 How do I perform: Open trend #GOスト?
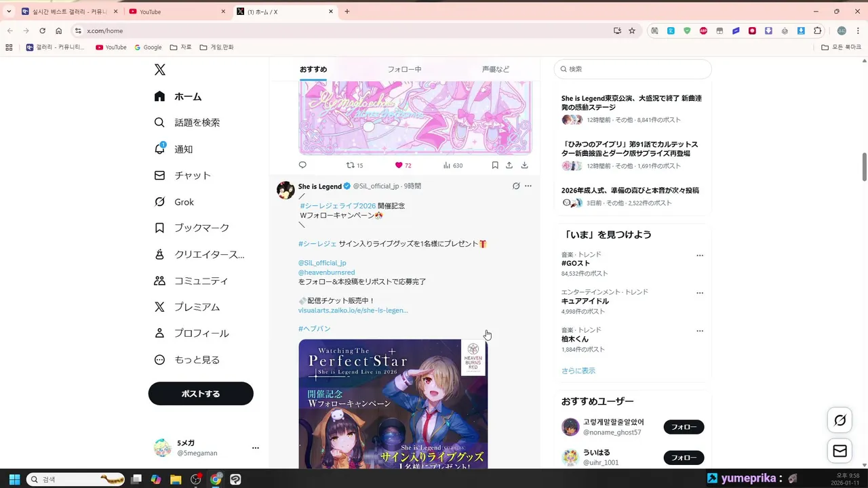pyautogui.click(x=576, y=263)
